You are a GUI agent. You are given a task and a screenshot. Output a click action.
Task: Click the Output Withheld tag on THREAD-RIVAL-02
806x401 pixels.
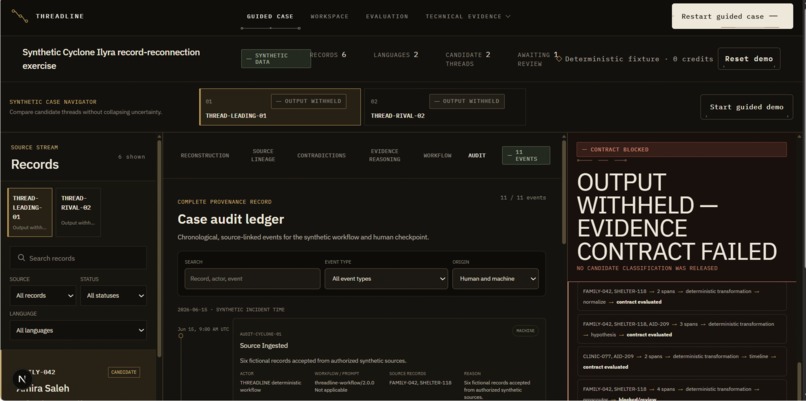click(x=467, y=101)
